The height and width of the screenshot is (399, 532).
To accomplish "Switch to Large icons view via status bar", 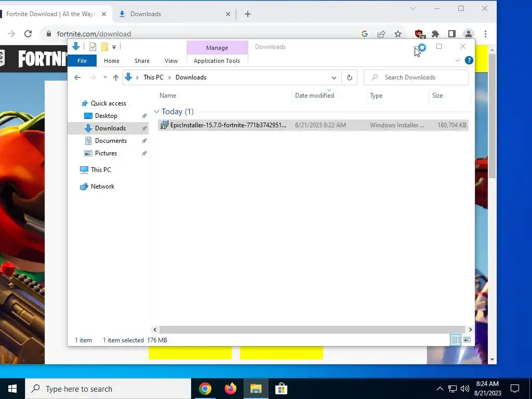I will tap(467, 340).
